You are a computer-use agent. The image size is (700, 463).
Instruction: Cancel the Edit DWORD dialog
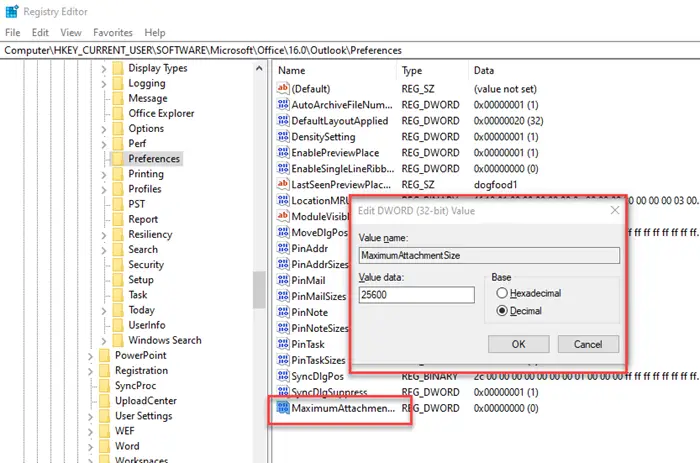click(x=588, y=344)
